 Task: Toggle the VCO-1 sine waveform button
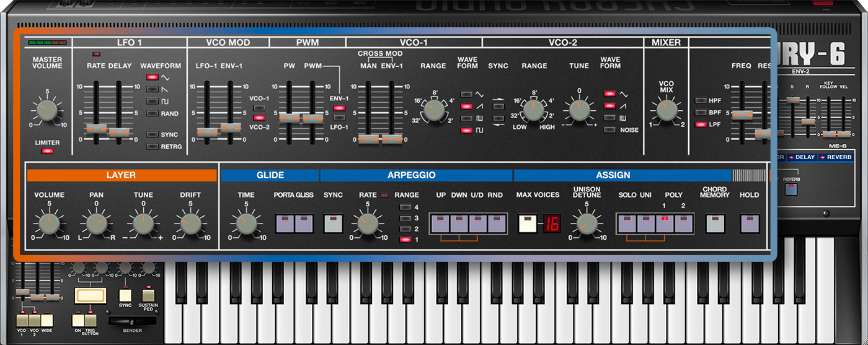coord(466,94)
